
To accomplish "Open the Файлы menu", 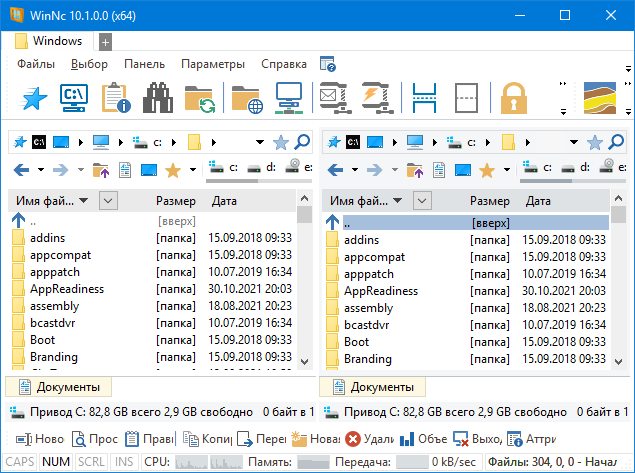I will click(x=36, y=64).
